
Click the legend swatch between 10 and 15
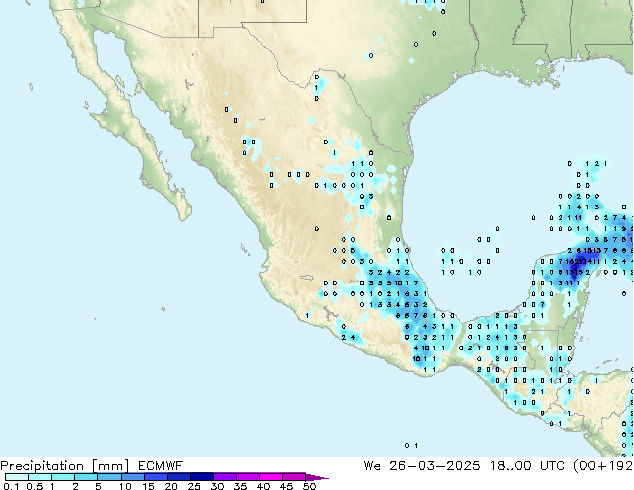click(x=133, y=477)
